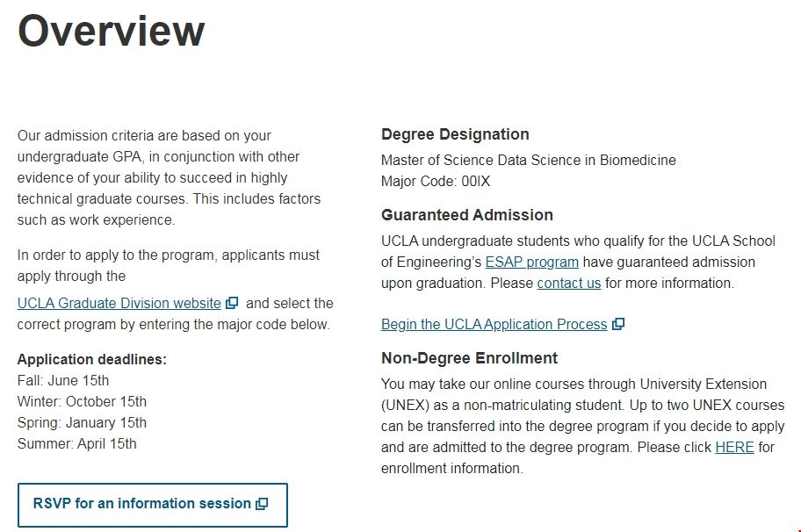This screenshot has width=801, height=532.
Task: Click the Degree Designation heading
Action: [455, 134]
